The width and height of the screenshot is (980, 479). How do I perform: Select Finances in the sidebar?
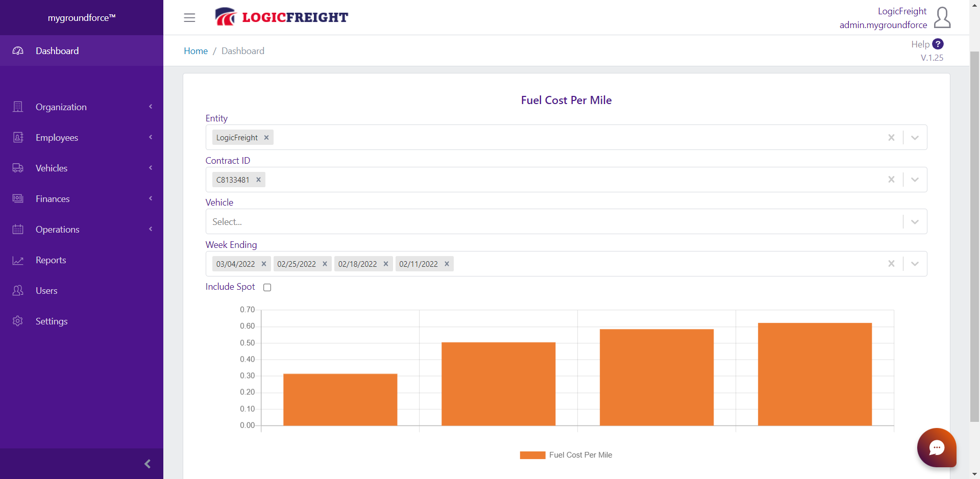pos(82,199)
